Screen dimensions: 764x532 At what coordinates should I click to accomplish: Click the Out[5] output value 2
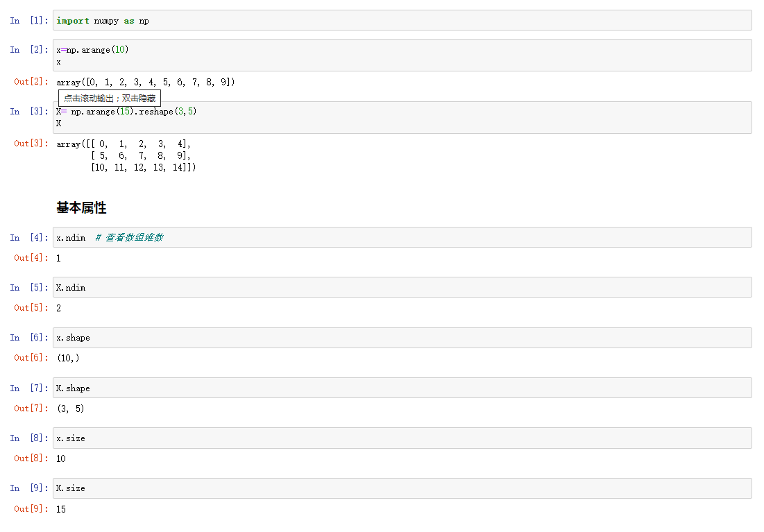pyautogui.click(x=58, y=308)
